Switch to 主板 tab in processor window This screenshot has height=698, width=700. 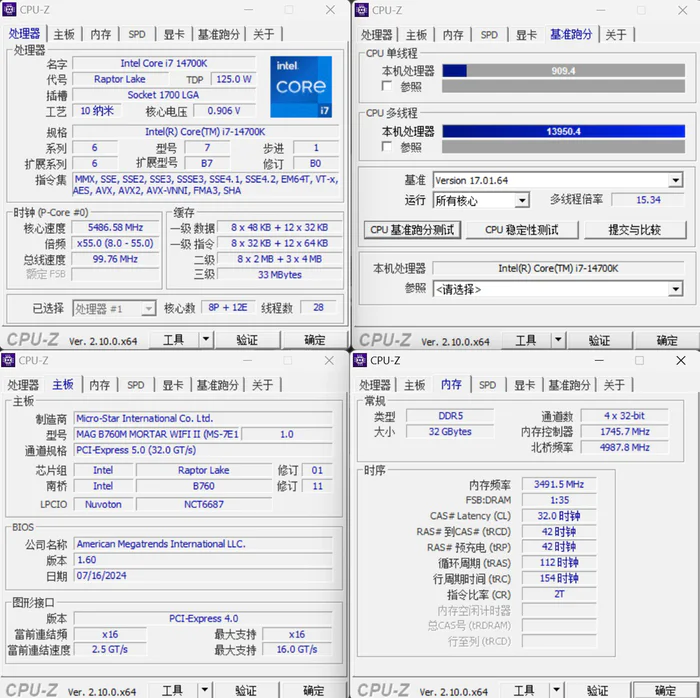pyautogui.click(x=64, y=34)
